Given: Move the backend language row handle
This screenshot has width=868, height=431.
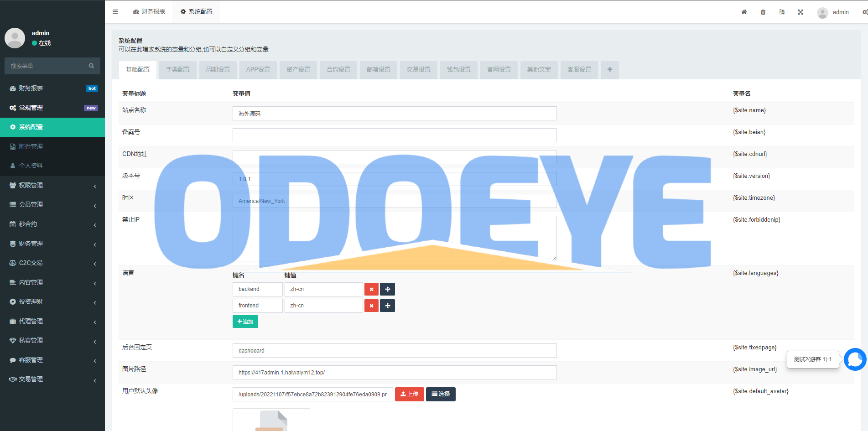Looking at the screenshot, I should (388, 289).
